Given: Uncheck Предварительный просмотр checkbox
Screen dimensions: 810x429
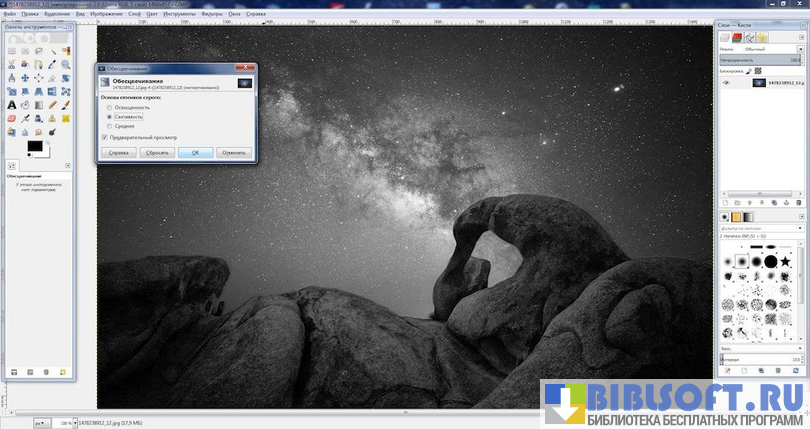Looking at the screenshot, I should 105,137.
